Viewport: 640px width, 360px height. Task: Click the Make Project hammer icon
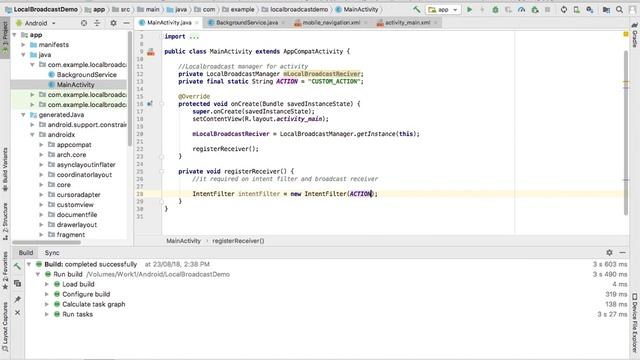[x=417, y=9]
